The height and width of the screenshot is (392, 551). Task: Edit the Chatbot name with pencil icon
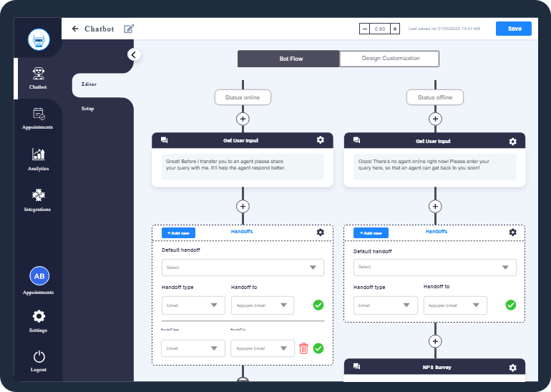click(x=129, y=29)
